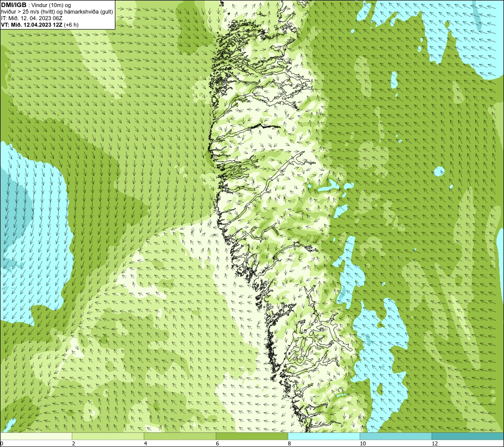The height and width of the screenshot is (447, 504).
Task: Click the 'DMI/IGB' title text
Action: pos(14,5)
